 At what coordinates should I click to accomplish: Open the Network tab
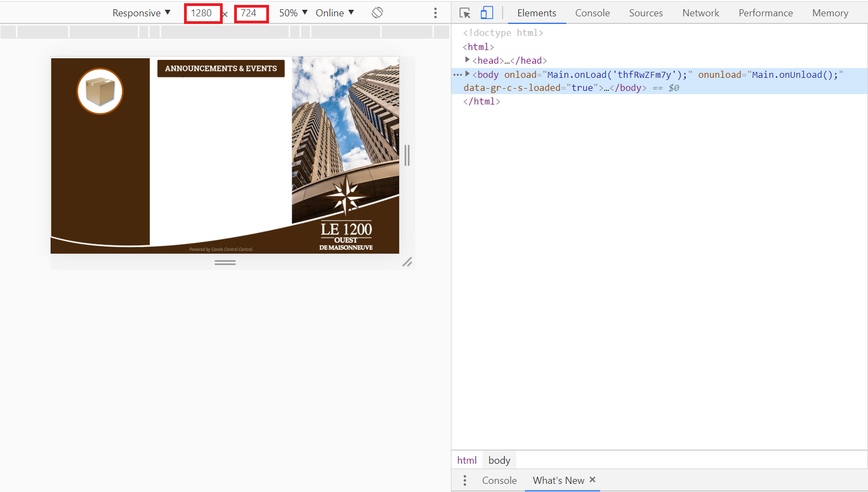pos(701,13)
